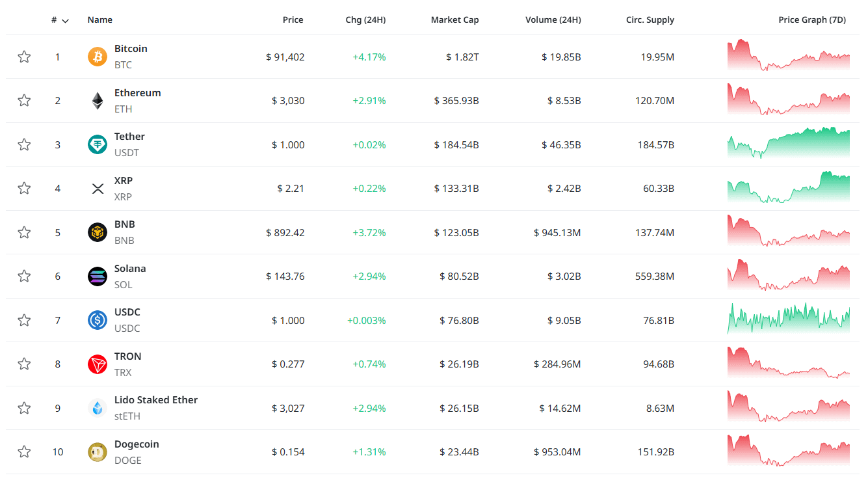868x484 pixels.
Task: Click the TRON logo icon
Action: (97, 364)
